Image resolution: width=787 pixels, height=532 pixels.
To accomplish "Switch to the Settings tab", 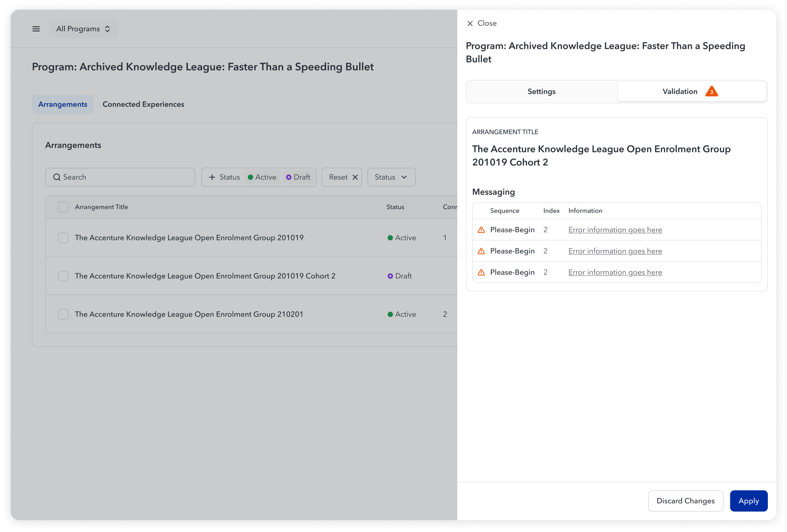I will (x=541, y=91).
